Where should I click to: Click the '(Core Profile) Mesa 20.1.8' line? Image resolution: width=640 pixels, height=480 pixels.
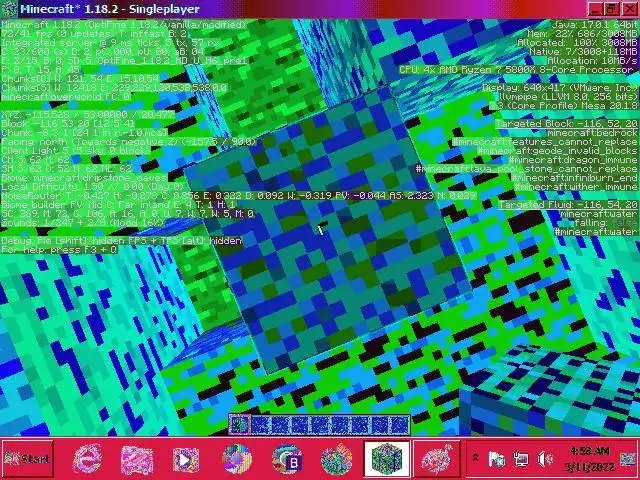pyautogui.click(x=563, y=106)
